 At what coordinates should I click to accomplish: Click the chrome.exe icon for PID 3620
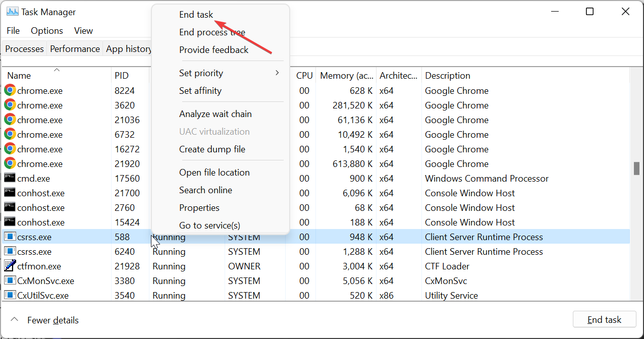pos(10,105)
